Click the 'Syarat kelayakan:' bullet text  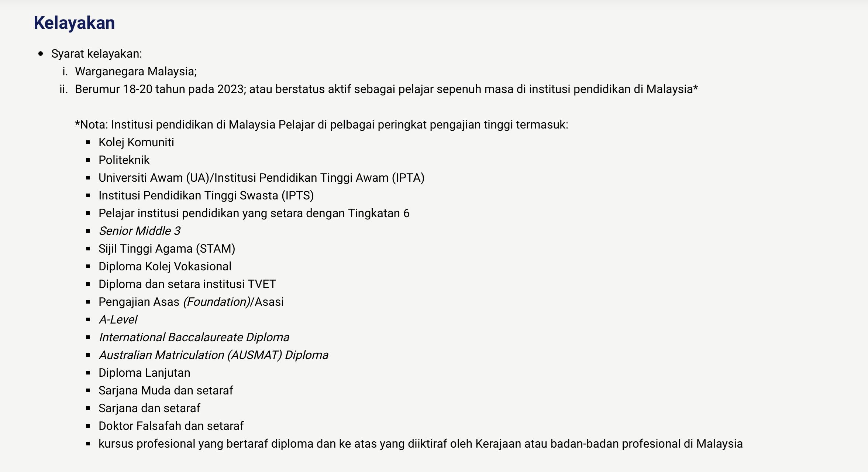tap(96, 54)
